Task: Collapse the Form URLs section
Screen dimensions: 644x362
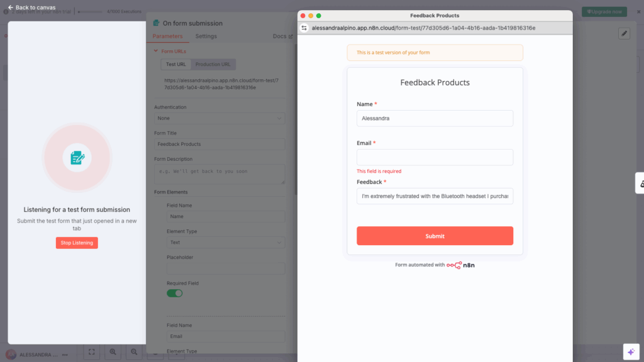Action: pos(157,51)
